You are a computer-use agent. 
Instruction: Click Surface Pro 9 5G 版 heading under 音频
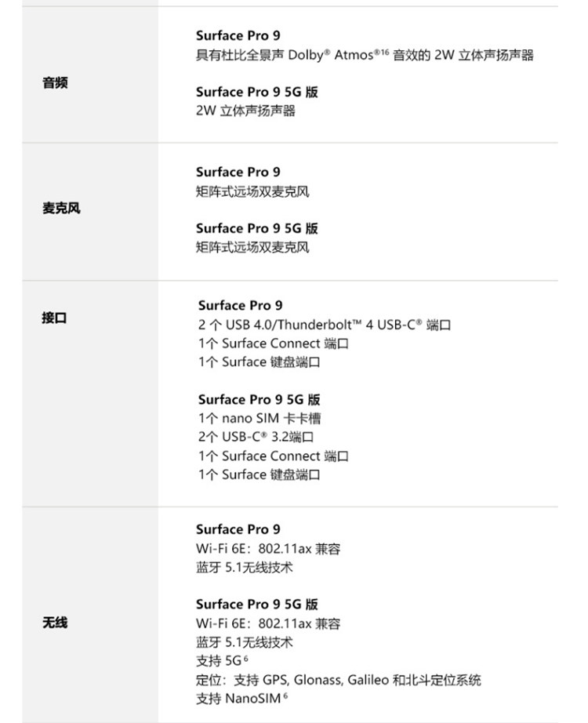coord(257,93)
